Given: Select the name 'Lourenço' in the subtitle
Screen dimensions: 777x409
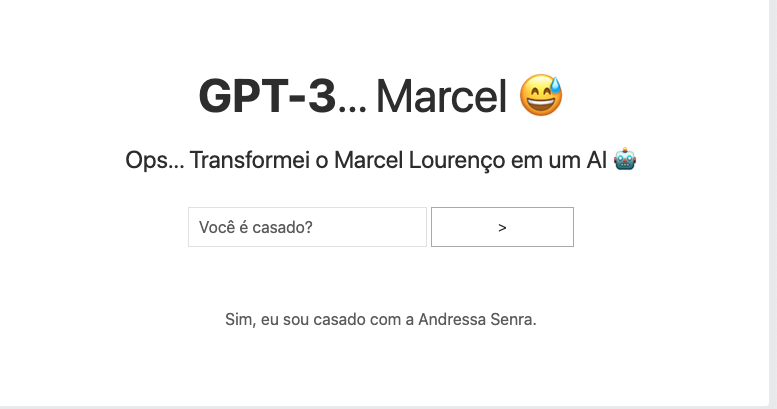Looking at the screenshot, I should click(x=456, y=161).
